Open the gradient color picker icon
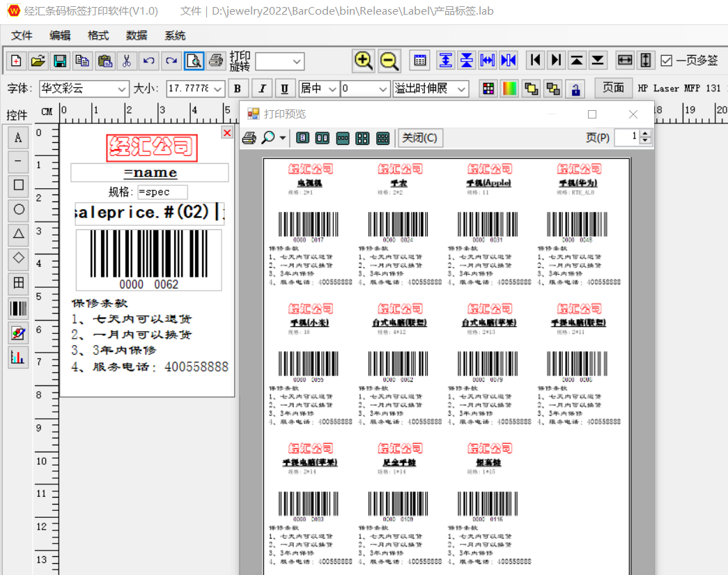This screenshot has height=575, width=728. pyautogui.click(x=509, y=89)
